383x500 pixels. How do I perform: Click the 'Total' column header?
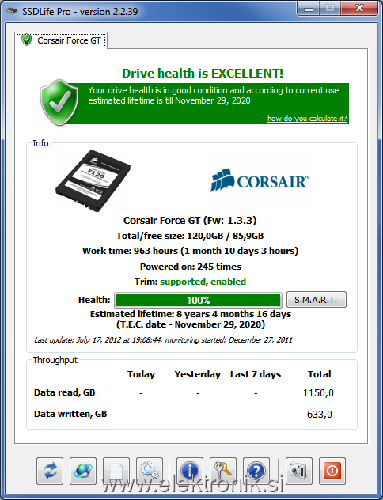pyautogui.click(x=319, y=374)
